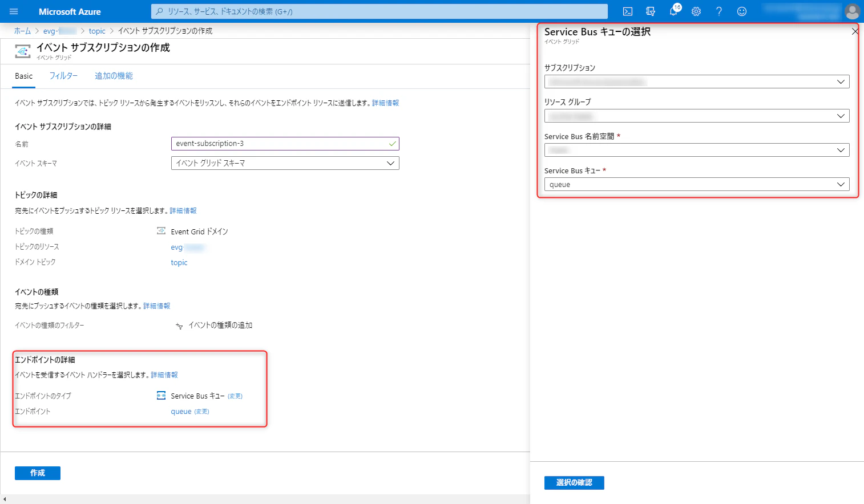Go to the Home breadcrumb
Viewport: 864px width, 504px height.
(22, 31)
